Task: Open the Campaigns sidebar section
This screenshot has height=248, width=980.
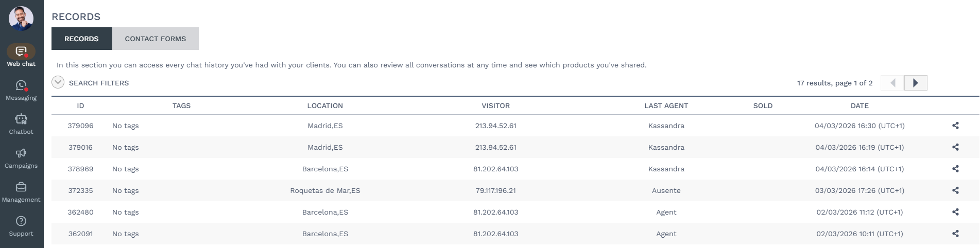Action: coord(21,158)
